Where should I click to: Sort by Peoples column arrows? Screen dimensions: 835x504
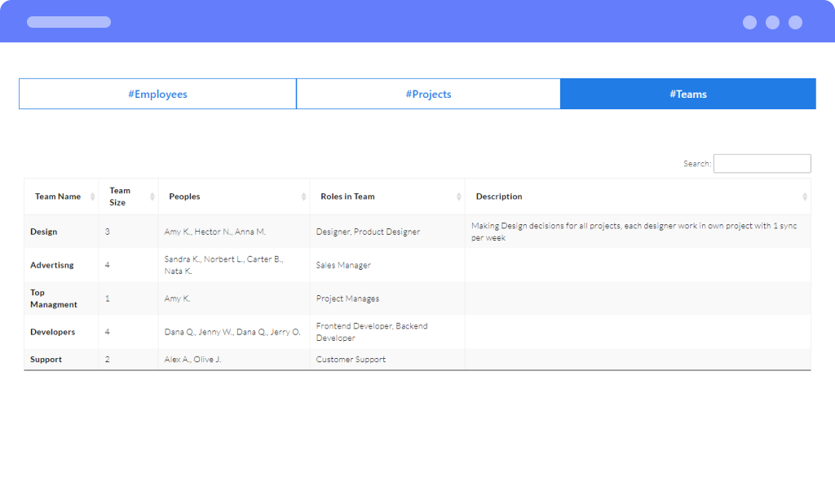point(303,197)
